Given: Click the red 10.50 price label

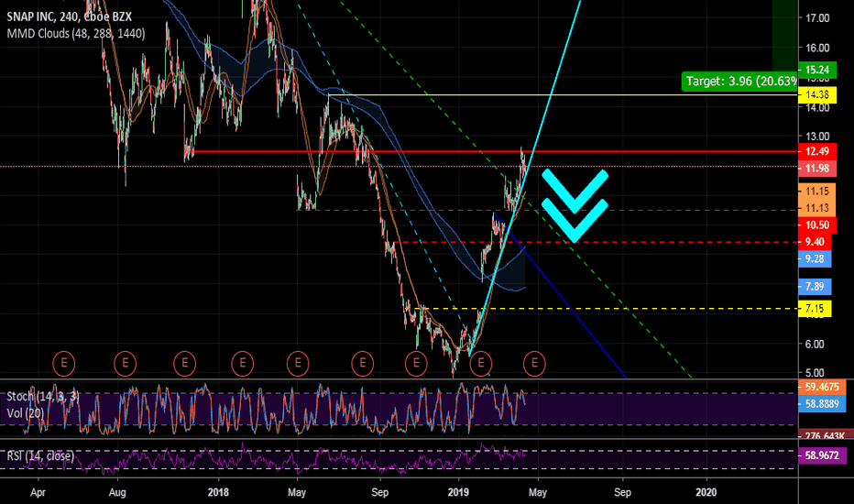Looking at the screenshot, I should pos(817,225).
